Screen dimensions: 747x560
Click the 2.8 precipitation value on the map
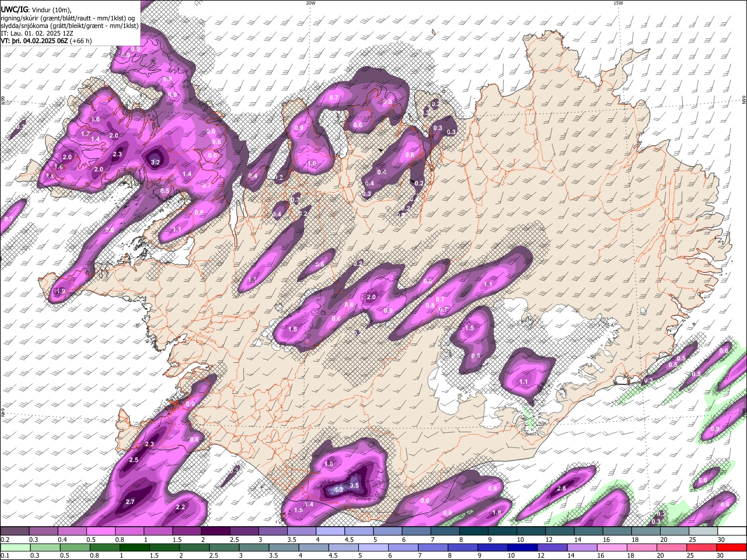coord(562,488)
